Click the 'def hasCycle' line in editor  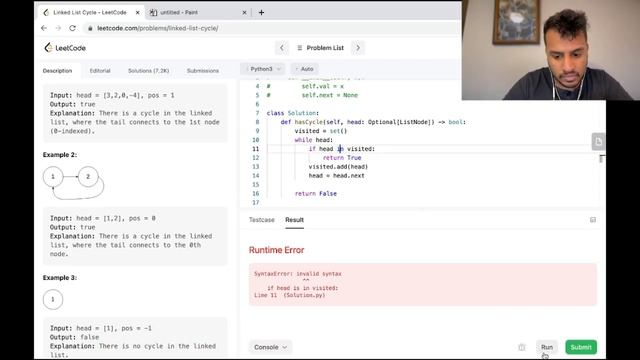pyautogui.click(x=373, y=122)
